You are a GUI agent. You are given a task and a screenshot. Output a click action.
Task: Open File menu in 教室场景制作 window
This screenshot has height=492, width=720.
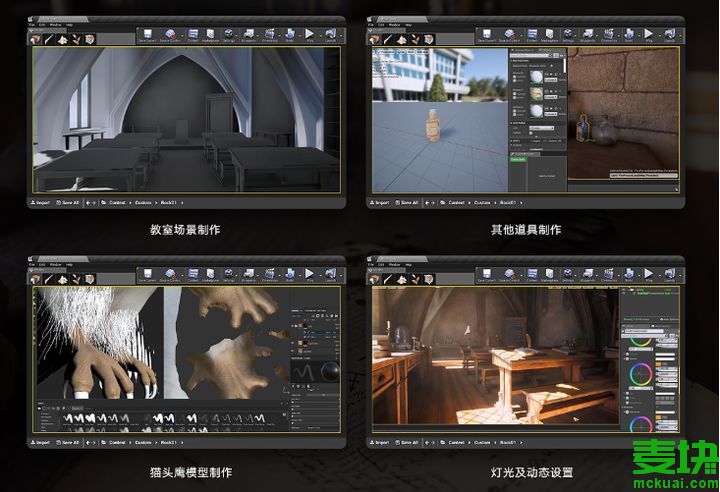tap(32, 25)
